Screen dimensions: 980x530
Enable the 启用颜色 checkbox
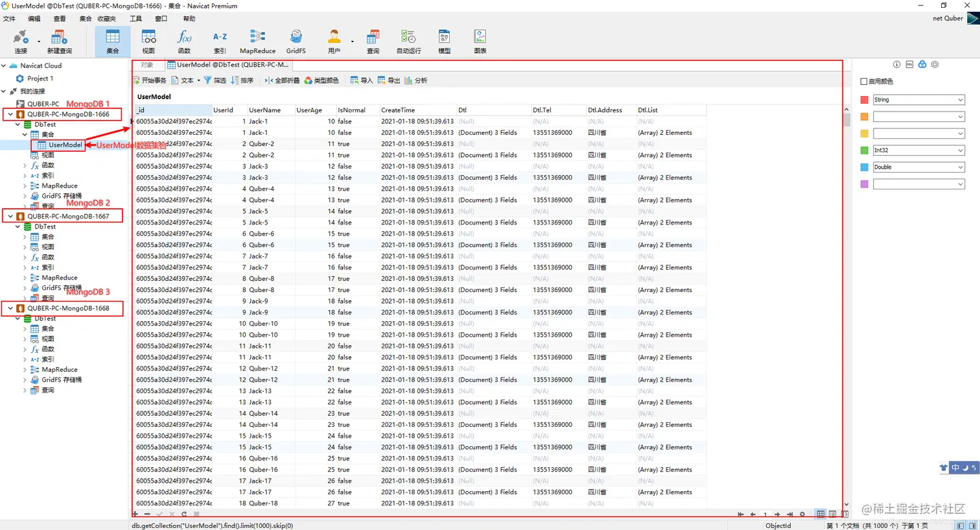click(863, 81)
